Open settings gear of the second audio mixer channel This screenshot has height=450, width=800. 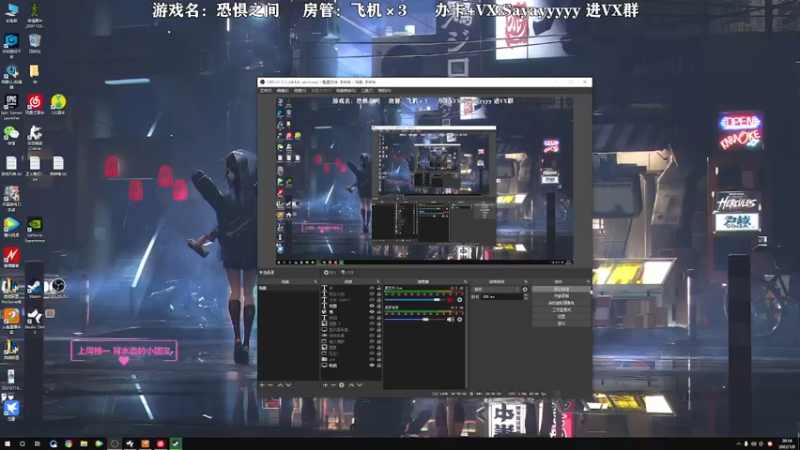459,319
